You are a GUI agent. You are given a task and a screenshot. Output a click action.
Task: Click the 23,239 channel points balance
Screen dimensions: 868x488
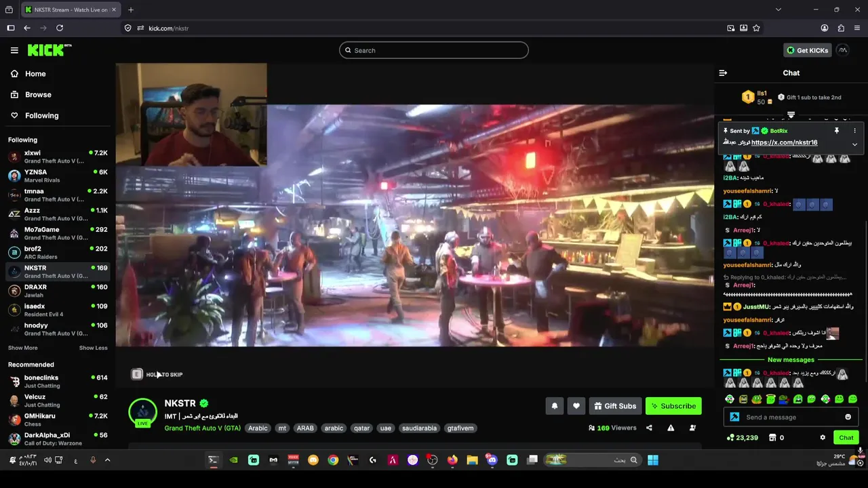tap(741, 438)
